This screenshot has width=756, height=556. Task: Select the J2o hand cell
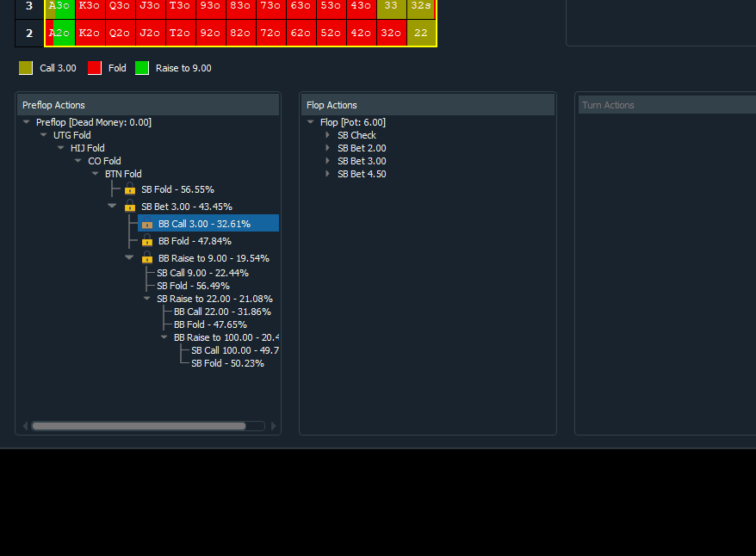pyautogui.click(x=150, y=34)
